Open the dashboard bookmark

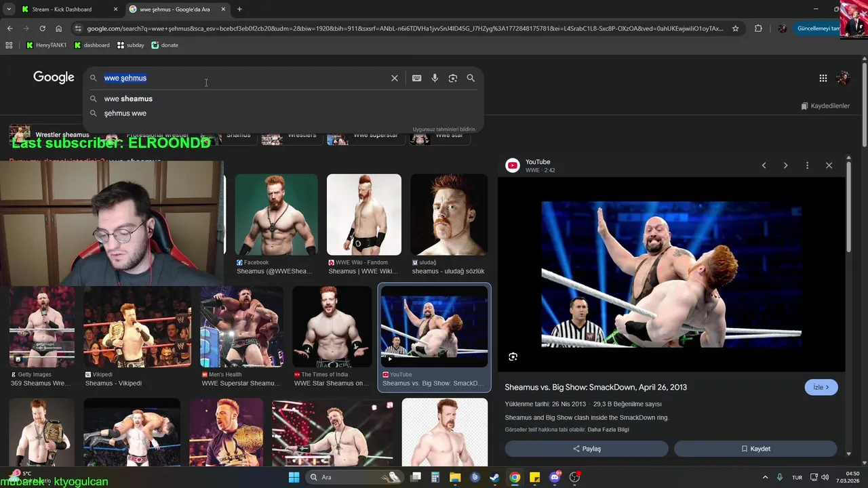point(92,45)
